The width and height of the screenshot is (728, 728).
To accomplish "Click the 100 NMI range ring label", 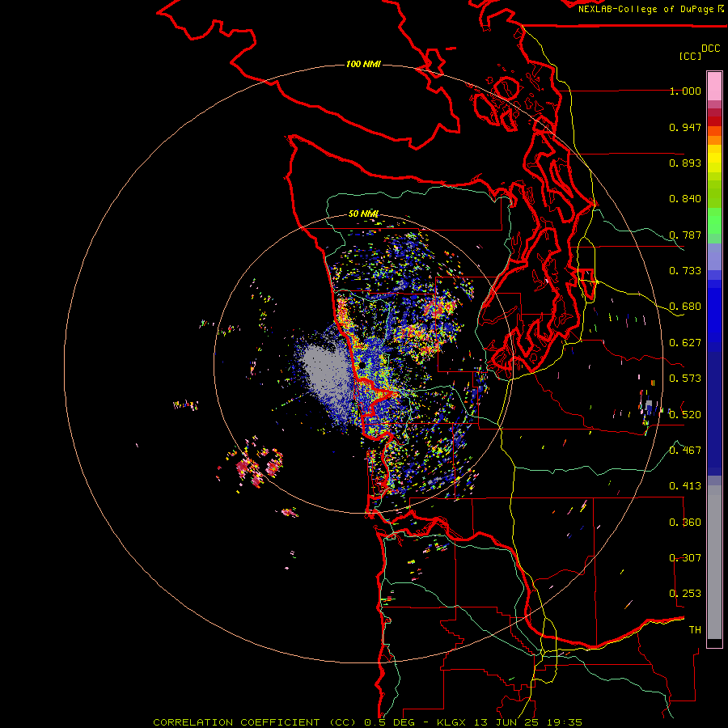I will click(x=363, y=64).
